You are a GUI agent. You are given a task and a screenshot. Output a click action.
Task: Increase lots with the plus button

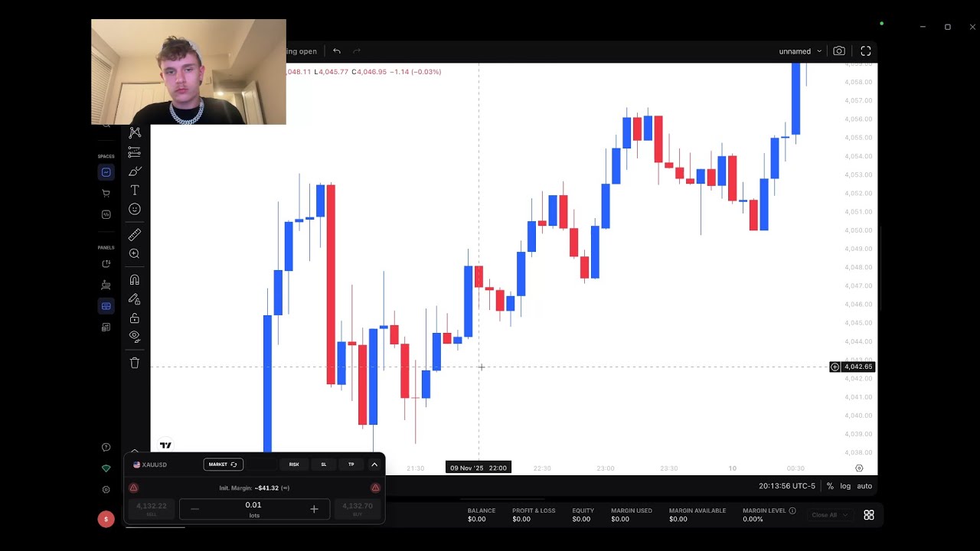pyautogui.click(x=314, y=509)
